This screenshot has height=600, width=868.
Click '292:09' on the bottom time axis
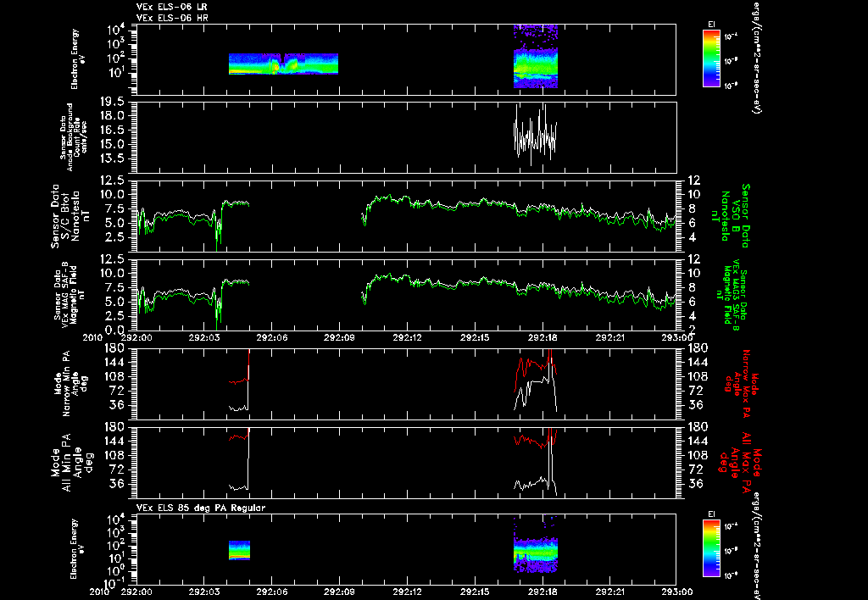(x=339, y=592)
